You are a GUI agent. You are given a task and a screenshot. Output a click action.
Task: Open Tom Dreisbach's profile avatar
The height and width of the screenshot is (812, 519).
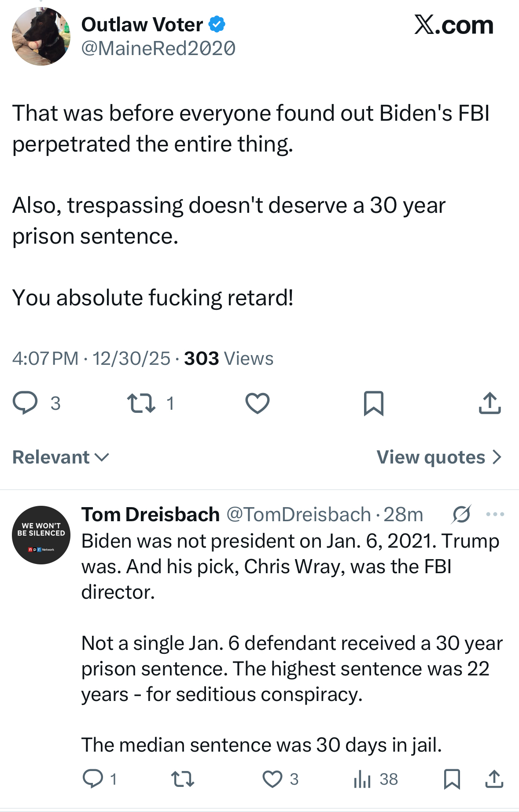coord(41,535)
